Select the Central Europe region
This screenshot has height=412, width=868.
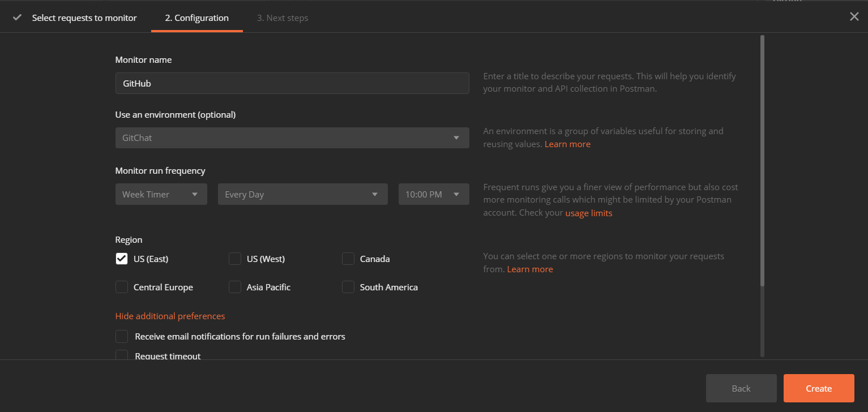pos(122,287)
